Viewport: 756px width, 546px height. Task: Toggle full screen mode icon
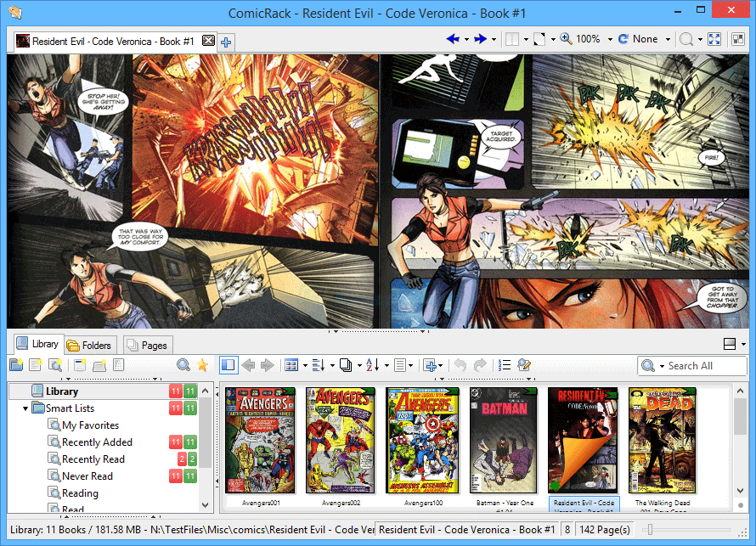tap(714, 39)
